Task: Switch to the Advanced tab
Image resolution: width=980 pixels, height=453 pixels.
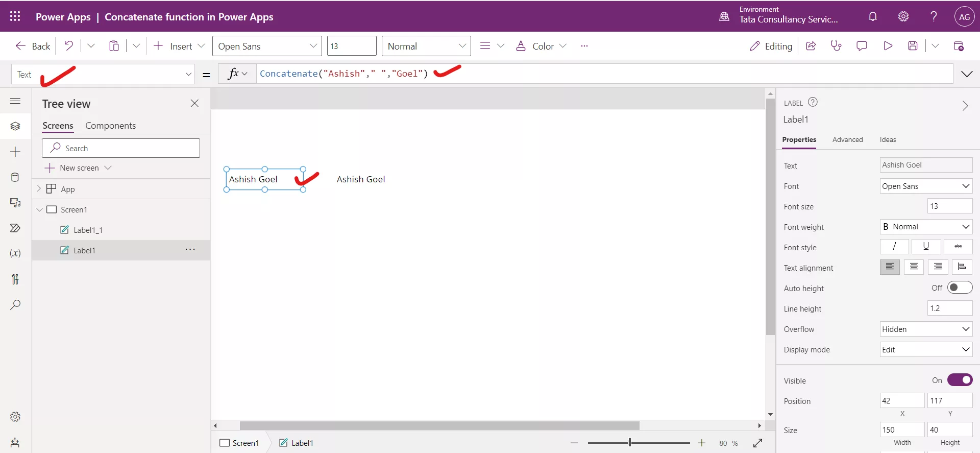Action: coord(847,139)
